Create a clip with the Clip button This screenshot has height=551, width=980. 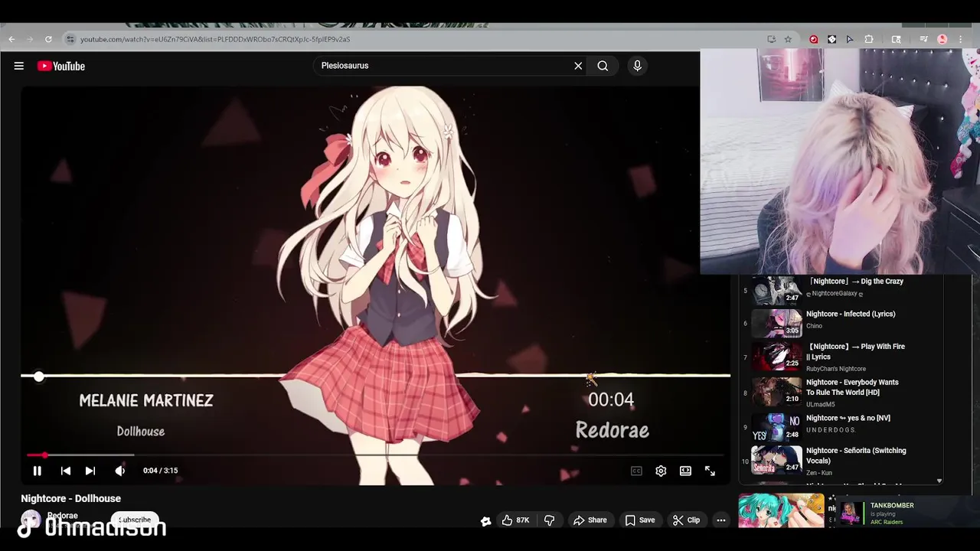[686, 520]
